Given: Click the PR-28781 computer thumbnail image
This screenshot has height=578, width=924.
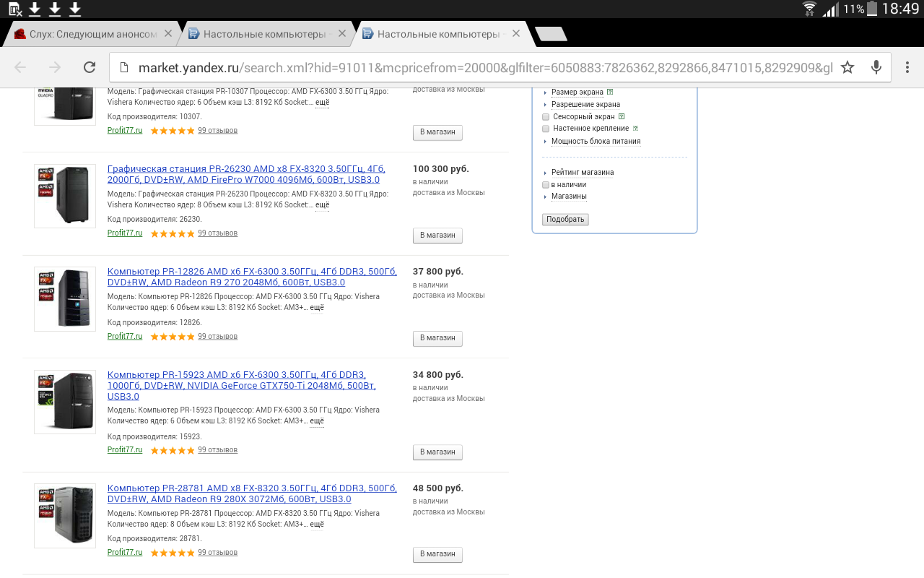Looking at the screenshot, I should [x=65, y=515].
